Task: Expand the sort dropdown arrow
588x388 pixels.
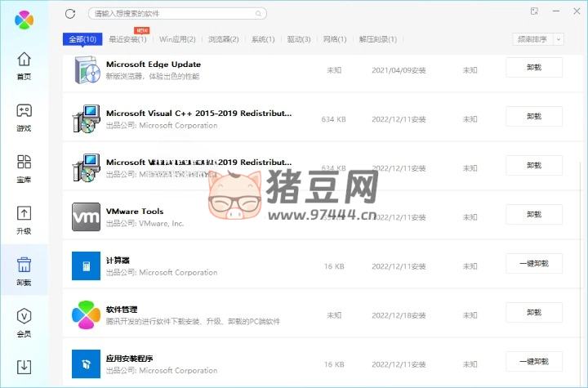Action: pos(559,39)
